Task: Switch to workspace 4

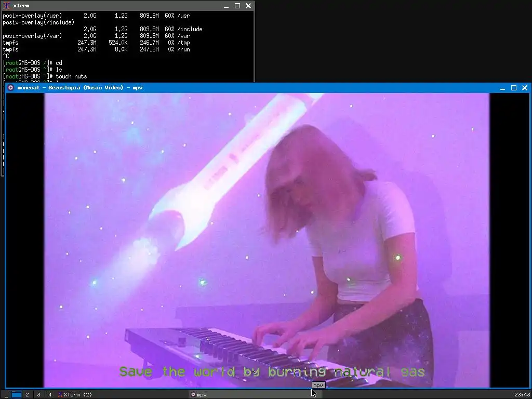Action: click(50, 395)
